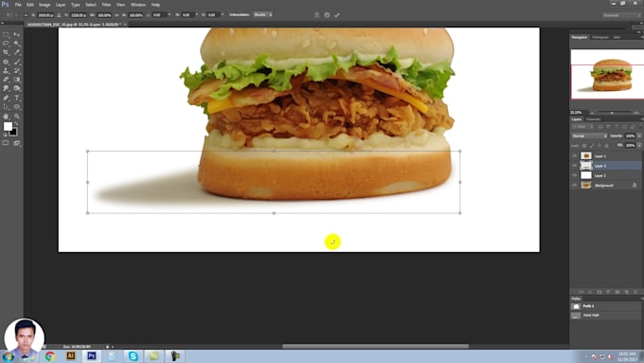Select the Path Selection tool
Viewport: 644px width, 363px height.
[x=6, y=107]
